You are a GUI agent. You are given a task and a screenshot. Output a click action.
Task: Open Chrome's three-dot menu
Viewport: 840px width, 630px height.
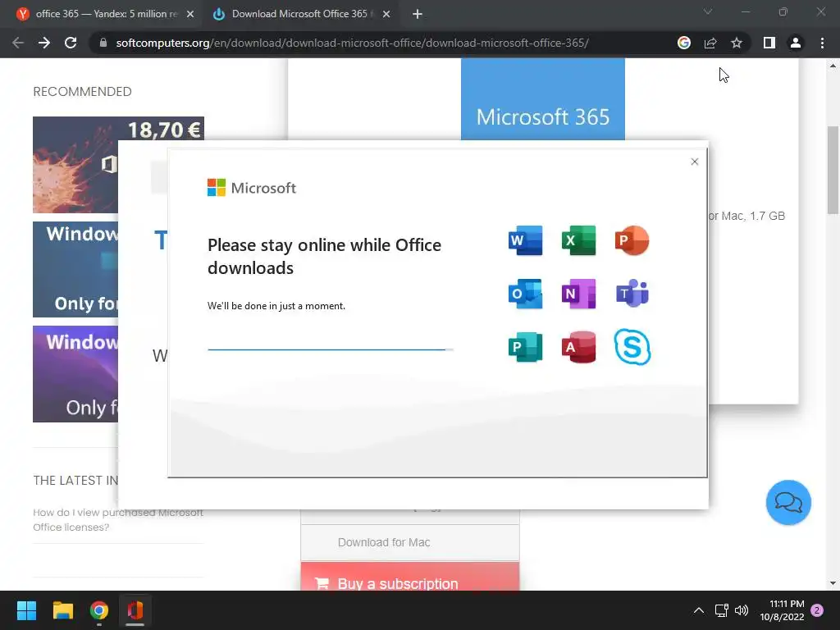[x=822, y=43]
